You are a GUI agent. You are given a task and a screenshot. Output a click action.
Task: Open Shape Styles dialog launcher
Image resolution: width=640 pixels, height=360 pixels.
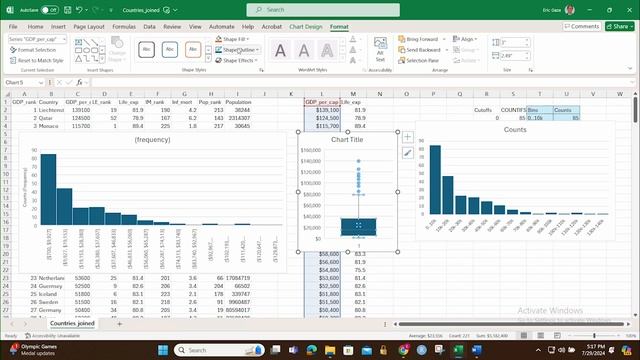261,70
